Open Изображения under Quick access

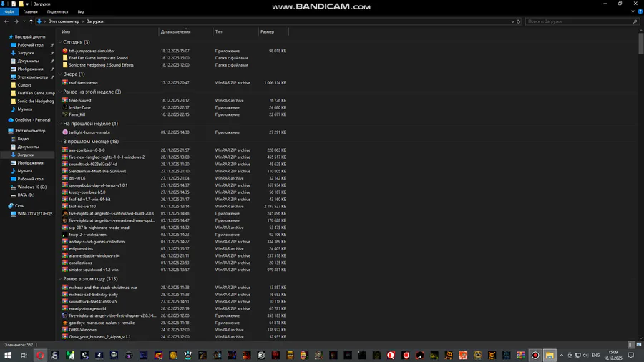30,69
